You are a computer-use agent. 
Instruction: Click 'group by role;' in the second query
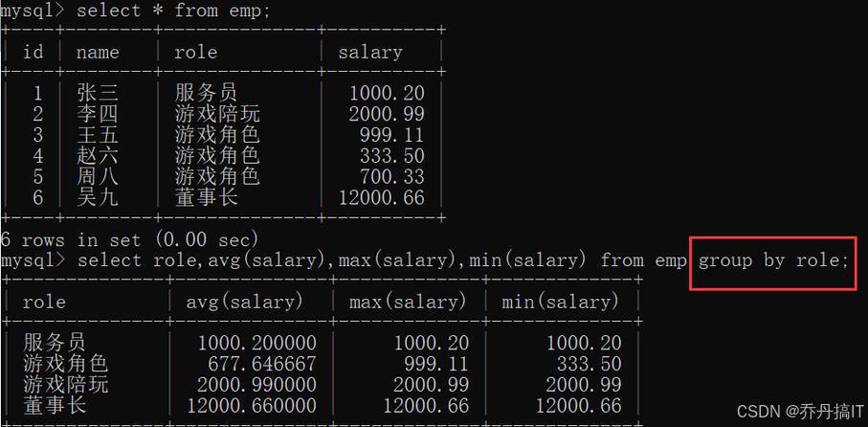[x=773, y=260]
